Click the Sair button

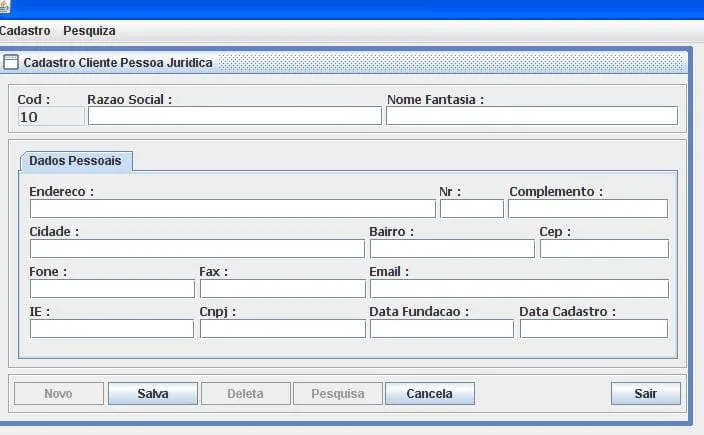(x=646, y=394)
